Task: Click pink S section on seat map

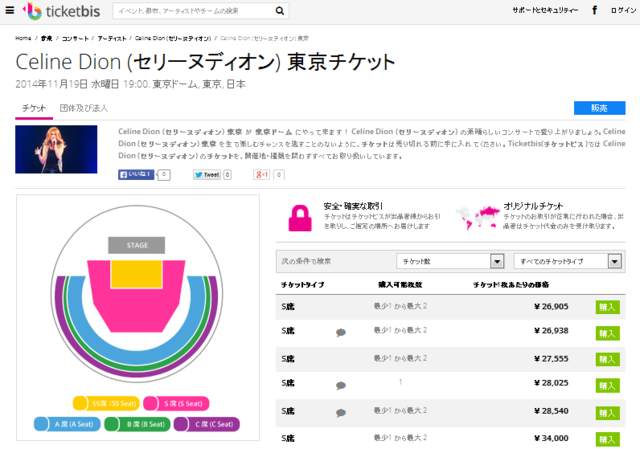Action: point(137,309)
